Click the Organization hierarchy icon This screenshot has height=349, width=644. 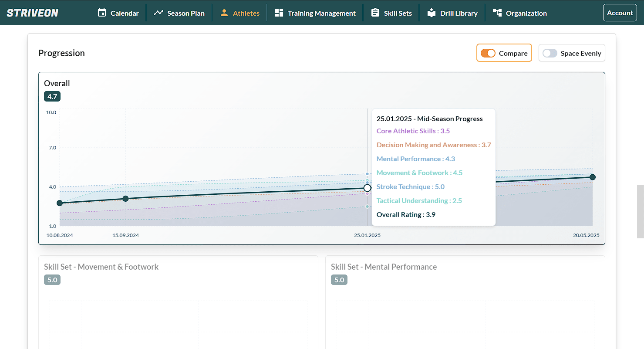[x=497, y=13]
